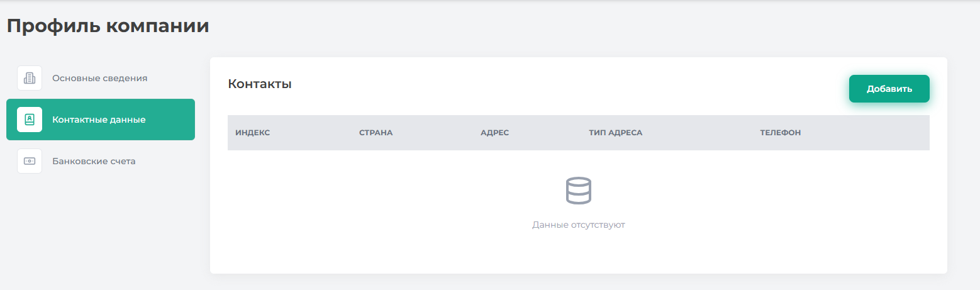980x290 pixels.
Task: Click the Профиль компании page title
Action: pos(108,26)
